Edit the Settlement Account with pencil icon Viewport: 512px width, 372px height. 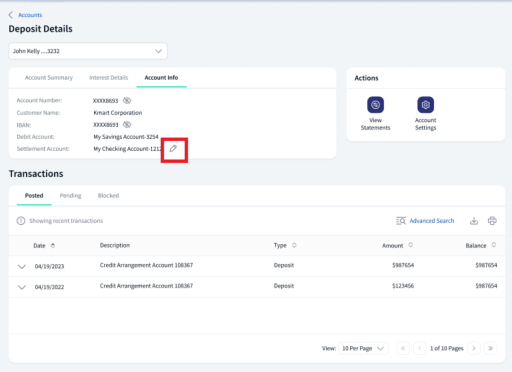173,149
